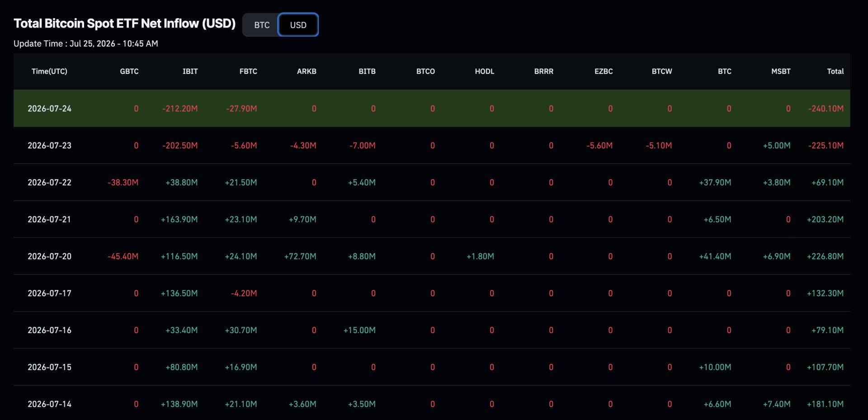Click the 2026-07-23 row date
The image size is (868, 420).
click(x=49, y=146)
